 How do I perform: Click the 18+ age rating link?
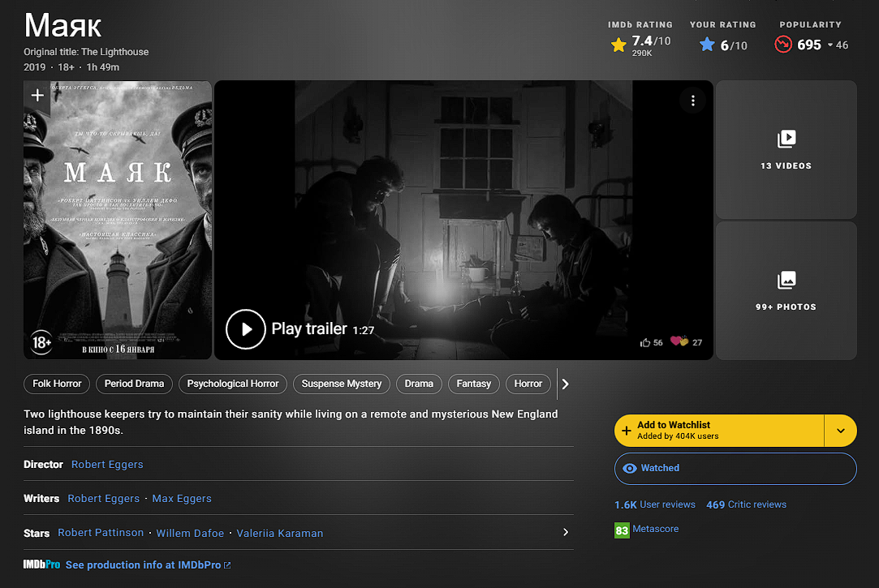coord(66,67)
